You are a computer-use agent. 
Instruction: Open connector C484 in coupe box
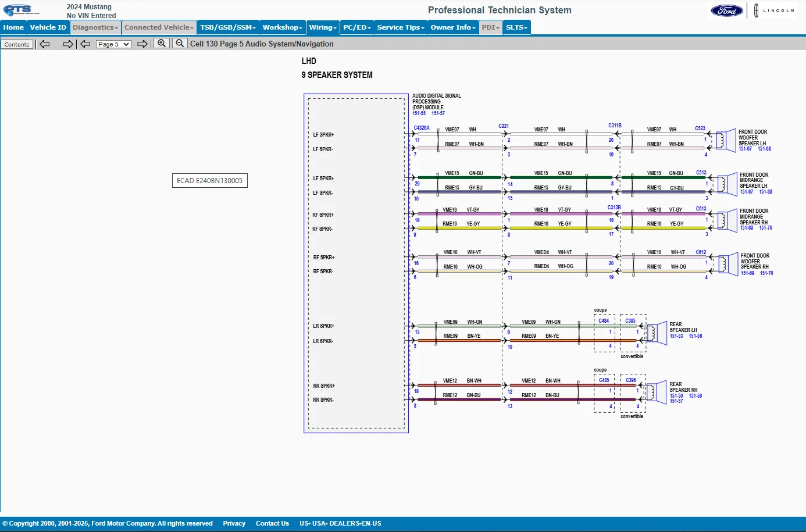point(604,321)
